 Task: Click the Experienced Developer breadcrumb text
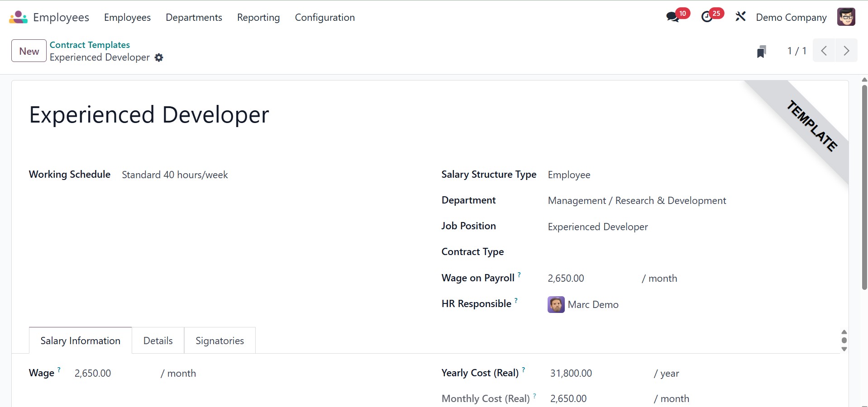(x=100, y=57)
